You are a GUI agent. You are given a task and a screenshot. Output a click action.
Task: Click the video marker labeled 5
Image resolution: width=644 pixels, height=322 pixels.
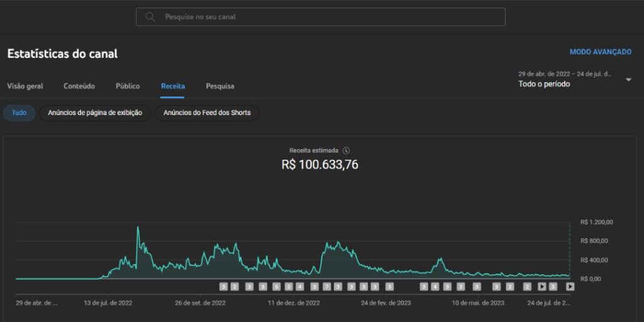pyautogui.click(x=277, y=287)
